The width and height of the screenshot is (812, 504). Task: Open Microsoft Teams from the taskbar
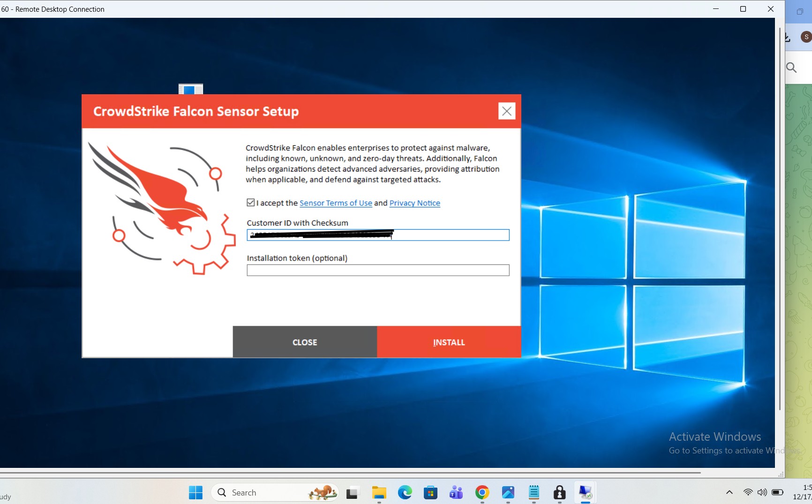tap(456, 493)
